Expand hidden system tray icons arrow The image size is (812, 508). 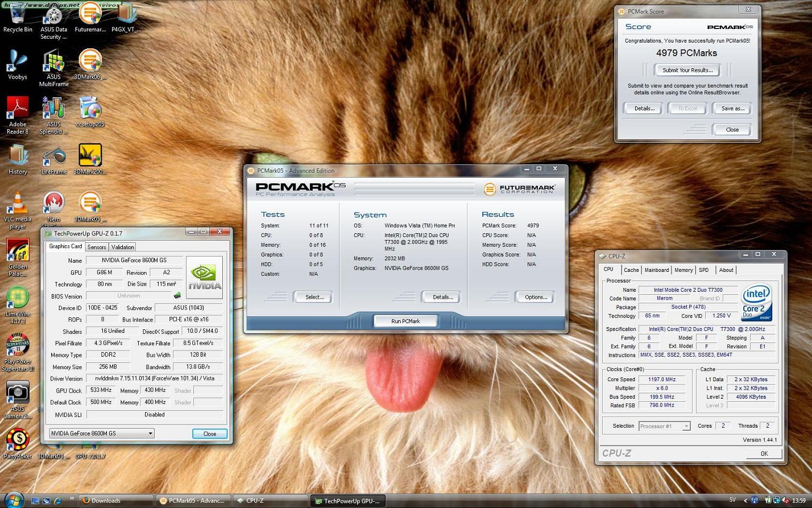point(747,501)
